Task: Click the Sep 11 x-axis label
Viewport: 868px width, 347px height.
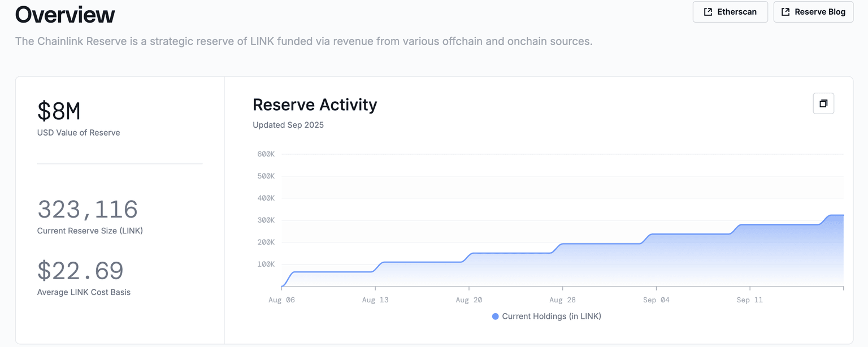Action: point(749,300)
